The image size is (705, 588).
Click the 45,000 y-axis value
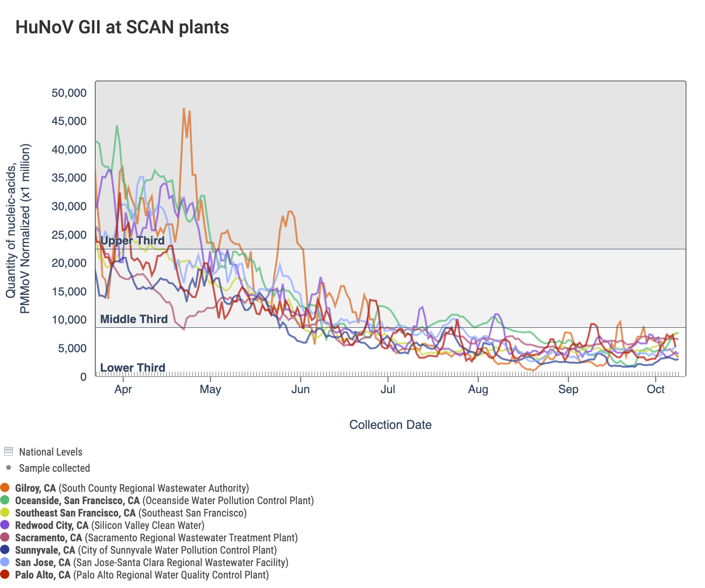click(69, 121)
